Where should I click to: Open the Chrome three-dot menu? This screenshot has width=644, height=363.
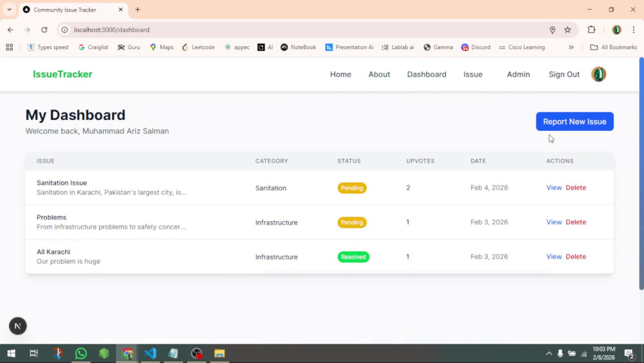(x=634, y=30)
